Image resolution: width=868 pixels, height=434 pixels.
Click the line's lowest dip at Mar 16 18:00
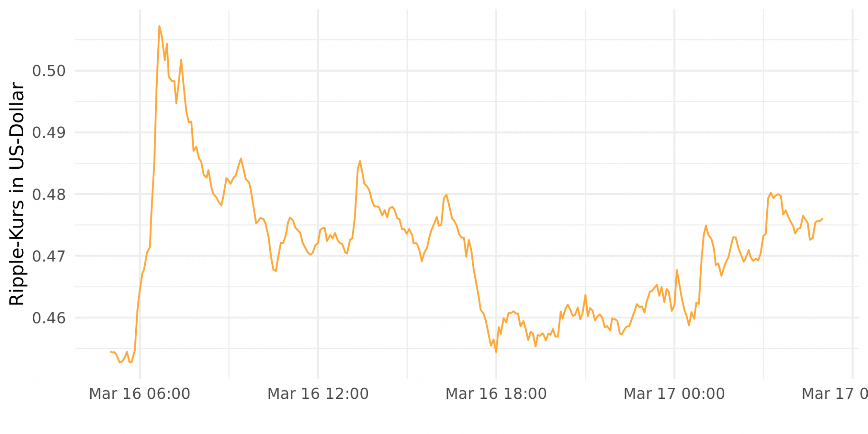click(x=496, y=351)
